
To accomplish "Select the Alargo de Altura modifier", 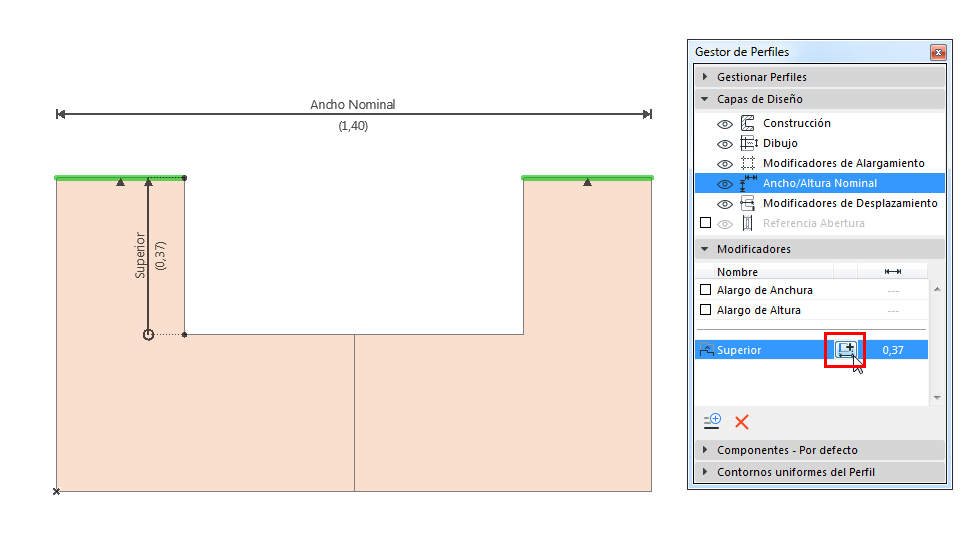I will click(x=758, y=310).
